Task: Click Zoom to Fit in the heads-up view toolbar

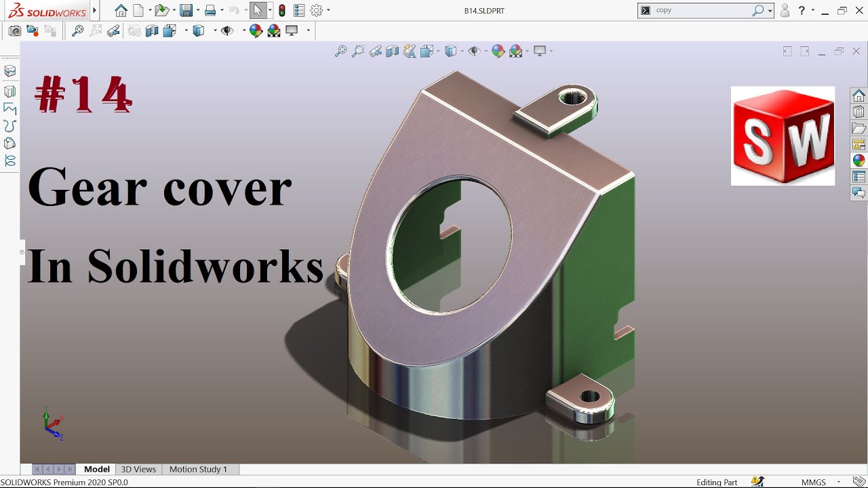Action: click(341, 51)
